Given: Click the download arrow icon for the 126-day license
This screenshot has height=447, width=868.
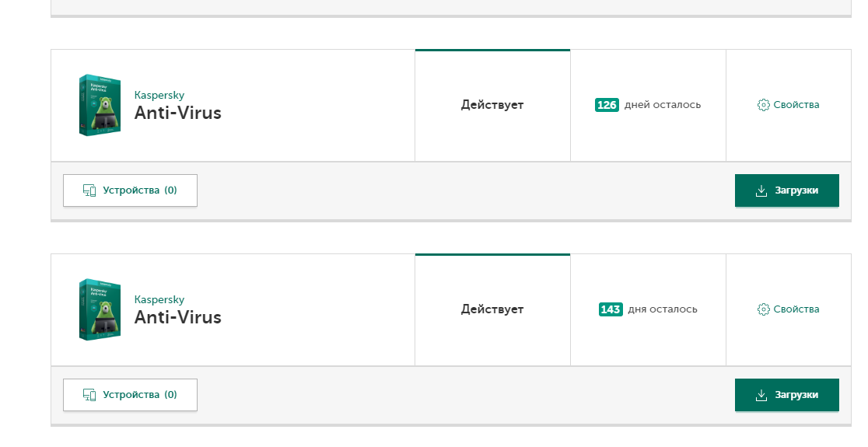Looking at the screenshot, I should pos(761,190).
